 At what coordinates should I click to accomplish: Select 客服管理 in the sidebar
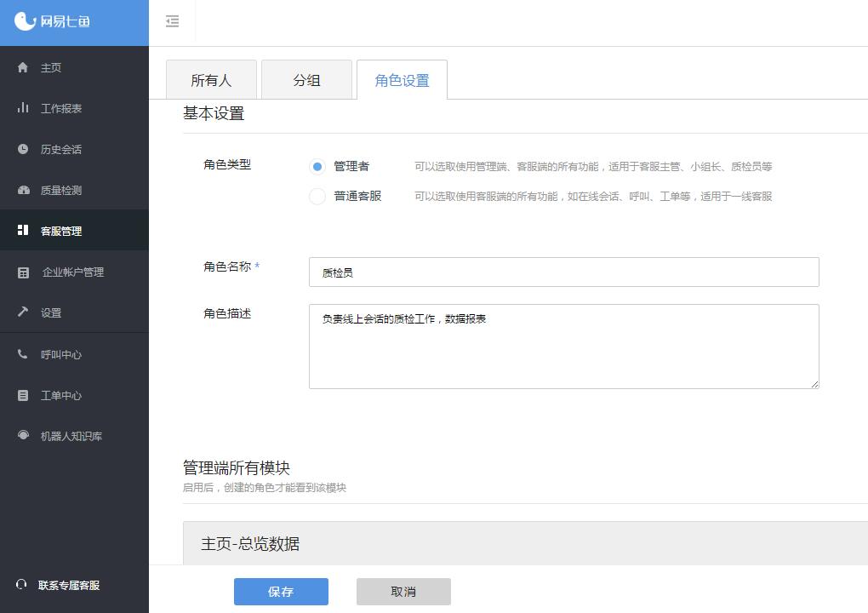(x=74, y=231)
